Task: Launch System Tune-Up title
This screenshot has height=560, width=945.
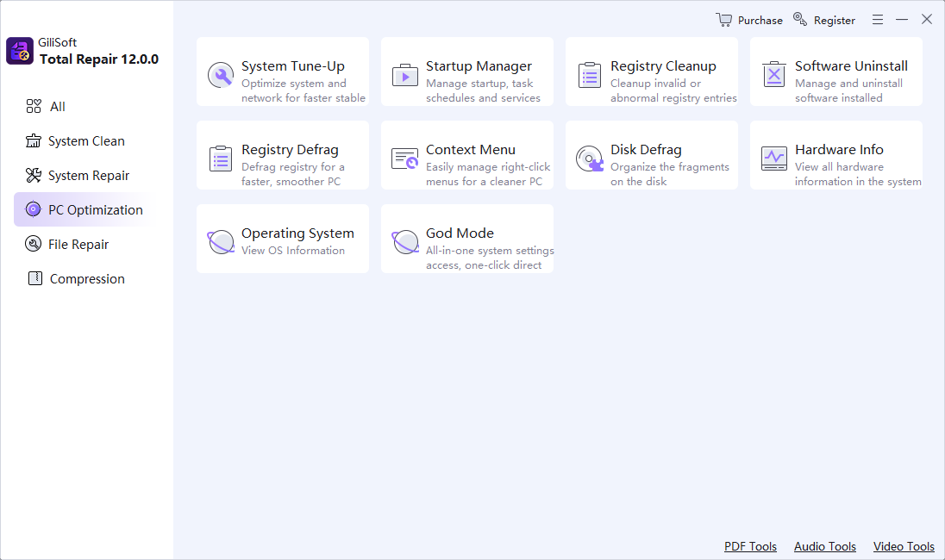Action: pos(293,66)
